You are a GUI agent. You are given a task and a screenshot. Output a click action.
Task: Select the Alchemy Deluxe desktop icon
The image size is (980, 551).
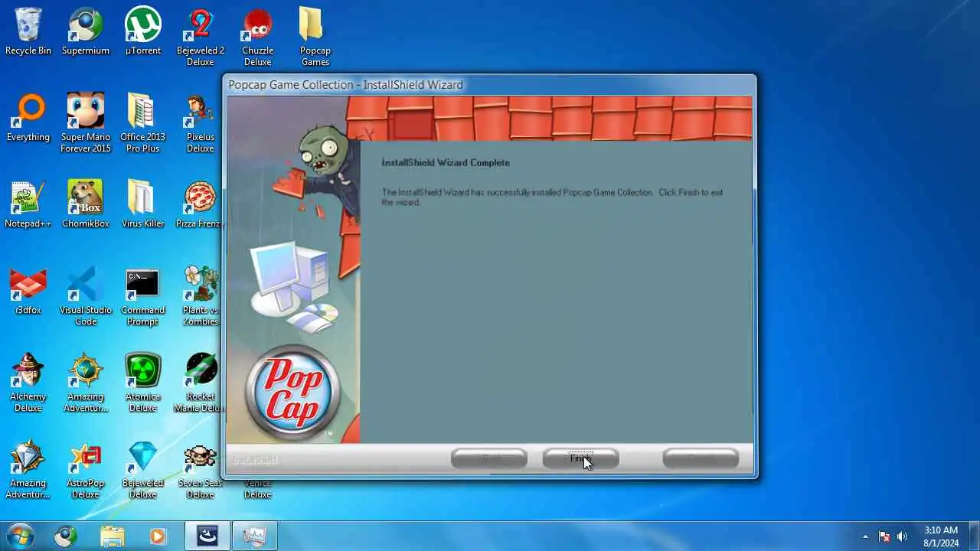28,383
